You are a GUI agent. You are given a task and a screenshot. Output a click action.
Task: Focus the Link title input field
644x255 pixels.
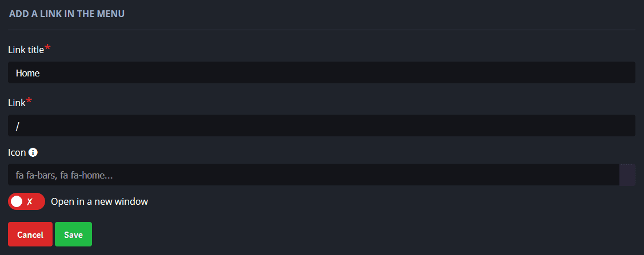321,72
